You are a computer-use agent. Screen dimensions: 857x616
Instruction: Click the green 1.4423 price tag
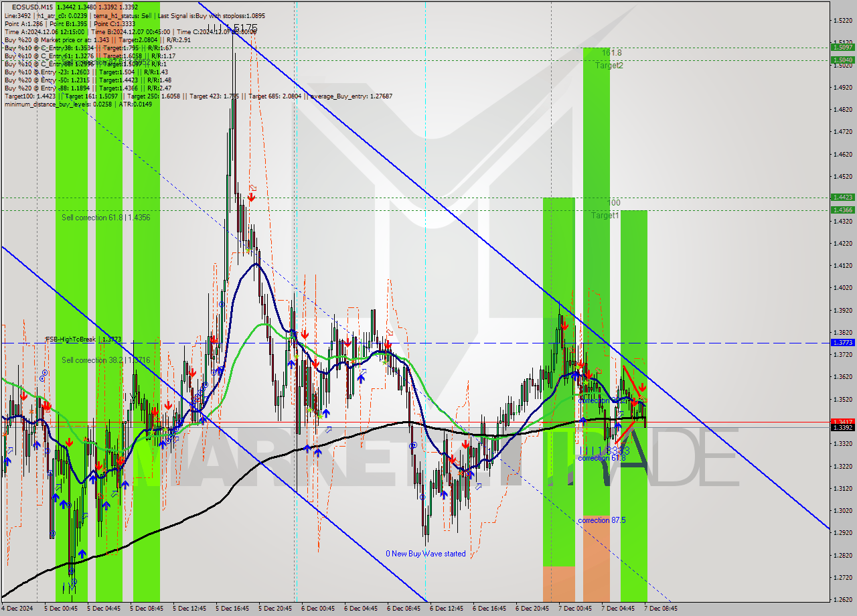[x=842, y=197]
